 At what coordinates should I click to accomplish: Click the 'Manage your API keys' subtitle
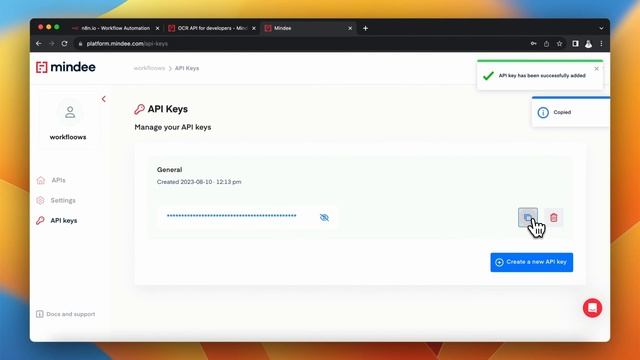click(x=173, y=127)
